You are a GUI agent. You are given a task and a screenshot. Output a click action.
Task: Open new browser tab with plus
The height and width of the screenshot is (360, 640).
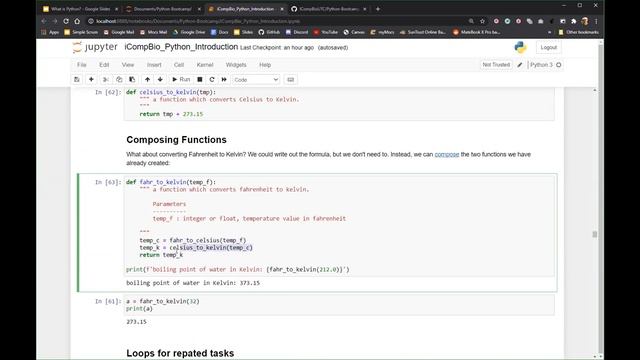(x=378, y=9)
